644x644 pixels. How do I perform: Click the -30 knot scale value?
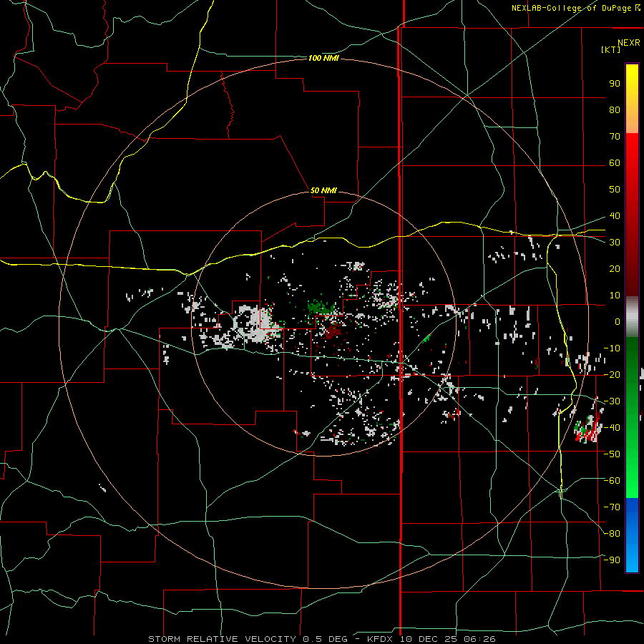point(612,401)
